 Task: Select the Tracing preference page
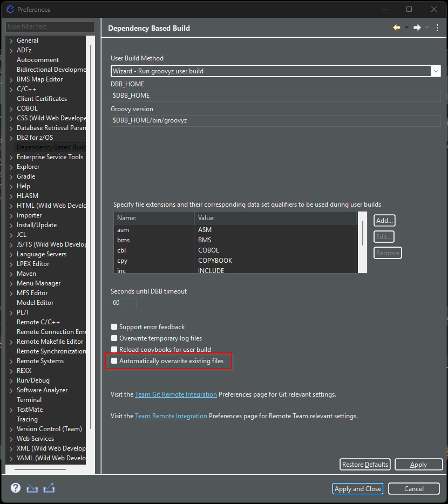pyautogui.click(x=27, y=419)
